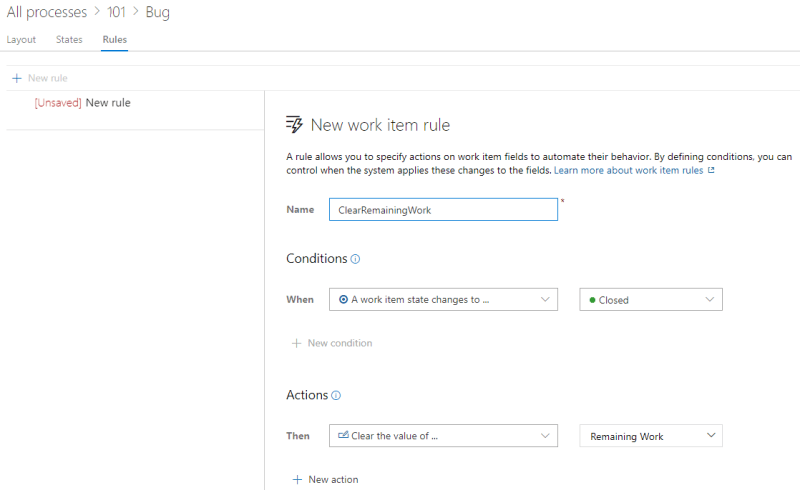The height and width of the screenshot is (490, 800).
Task: Click the plus icon beside New rule
Action: (x=17, y=78)
